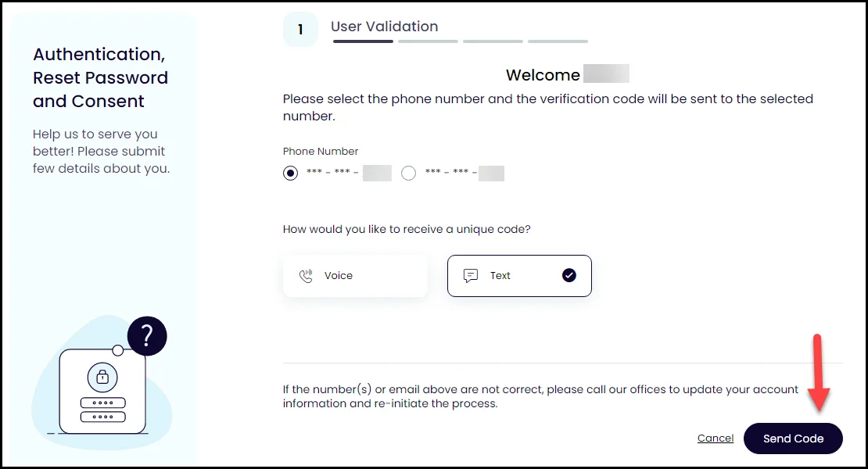Click the first dark progress bar segment

[363, 41]
